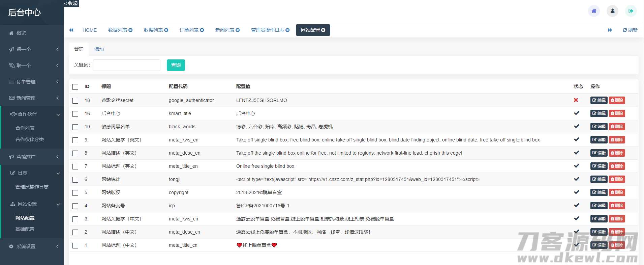Click the red X status of google_authenticator row
Image resolution: width=644 pixels, height=265 pixels.
coord(576,100)
